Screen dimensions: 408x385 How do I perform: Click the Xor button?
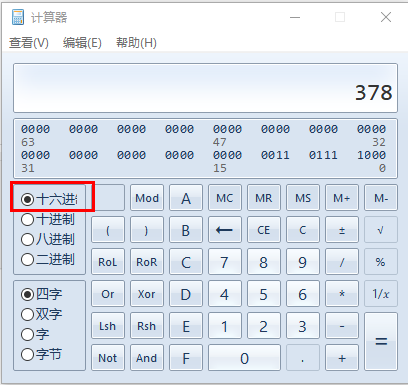click(147, 294)
